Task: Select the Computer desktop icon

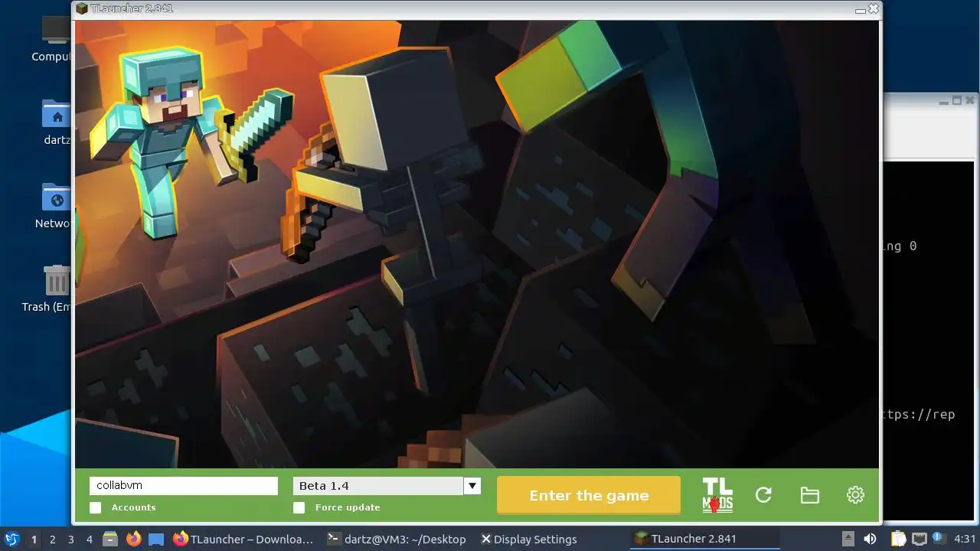Action: [x=56, y=38]
